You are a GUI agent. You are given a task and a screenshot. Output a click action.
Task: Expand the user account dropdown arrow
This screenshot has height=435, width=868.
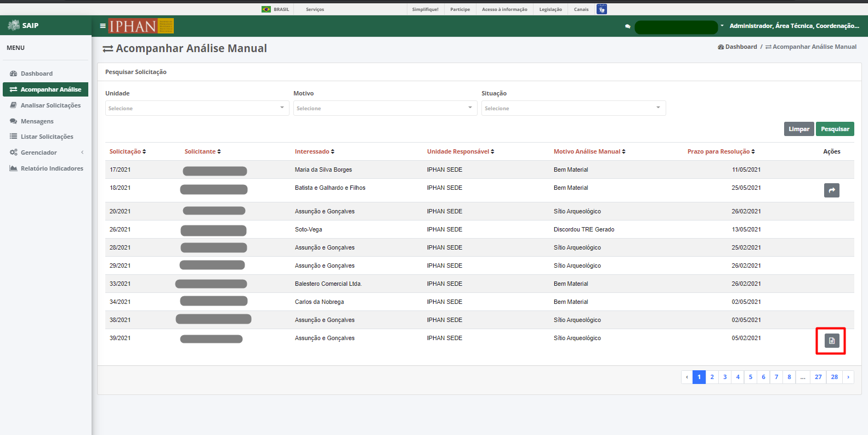tap(722, 26)
